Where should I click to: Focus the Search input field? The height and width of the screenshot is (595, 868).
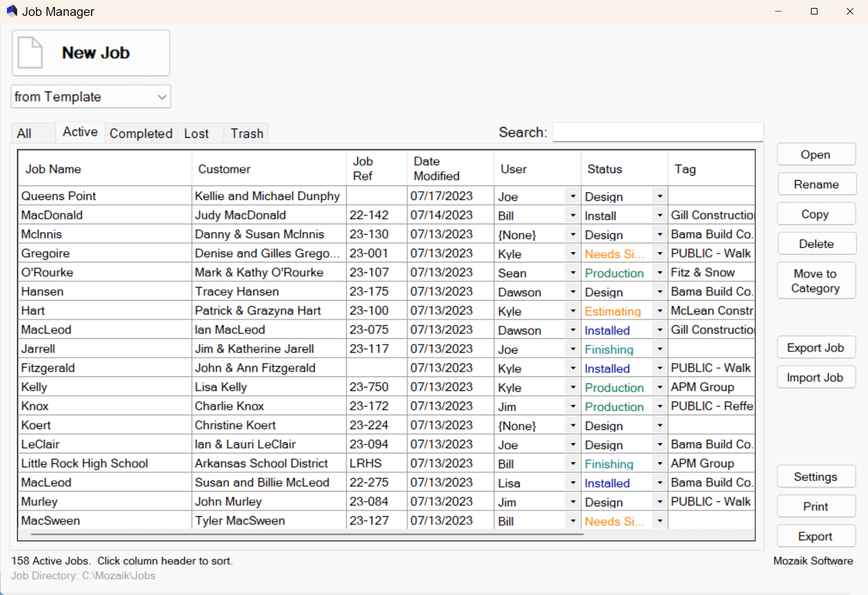(657, 132)
